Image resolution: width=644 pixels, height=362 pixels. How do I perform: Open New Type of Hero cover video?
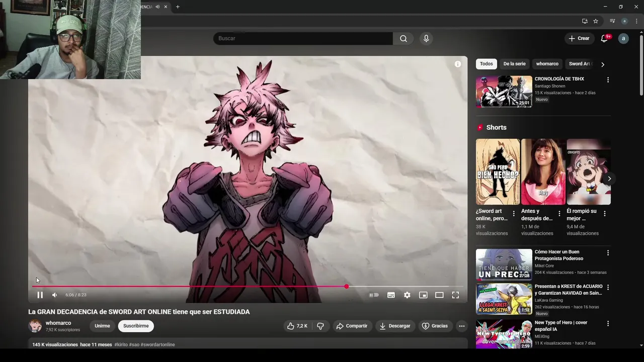click(x=504, y=334)
